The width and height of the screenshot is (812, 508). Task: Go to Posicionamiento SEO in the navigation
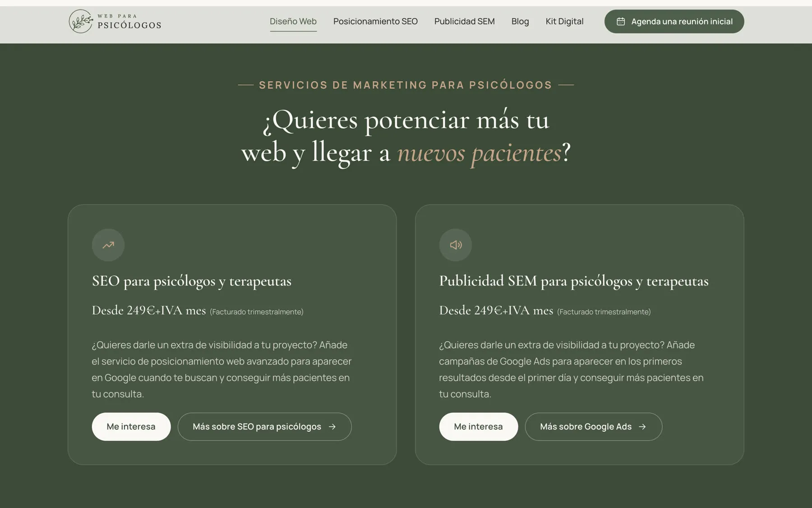click(375, 21)
